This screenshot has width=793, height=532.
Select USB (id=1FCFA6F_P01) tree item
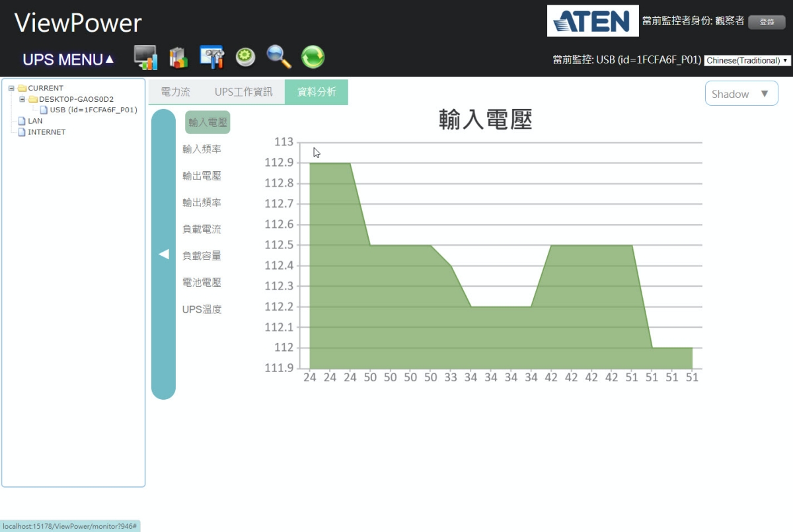tap(93, 110)
